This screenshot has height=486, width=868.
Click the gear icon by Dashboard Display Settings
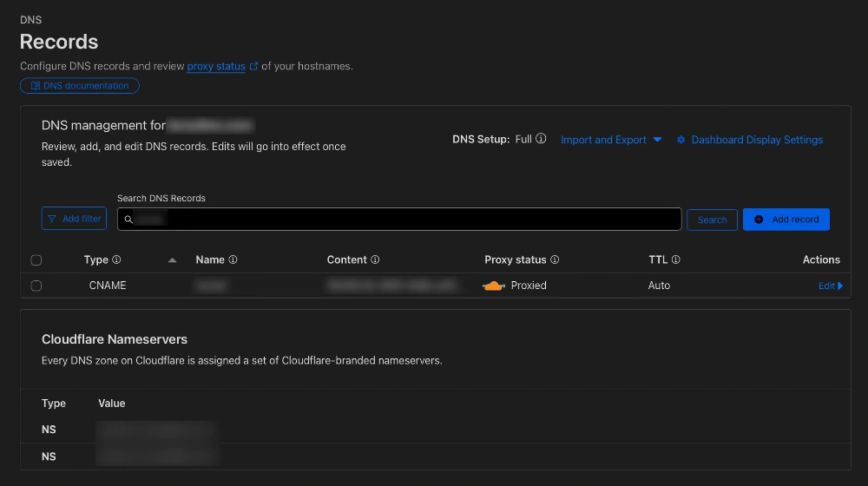coord(681,140)
